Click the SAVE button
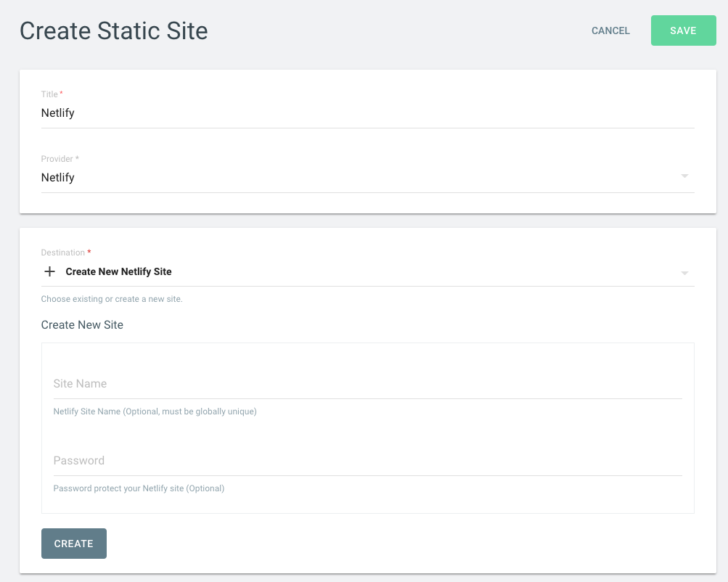 [x=684, y=30]
